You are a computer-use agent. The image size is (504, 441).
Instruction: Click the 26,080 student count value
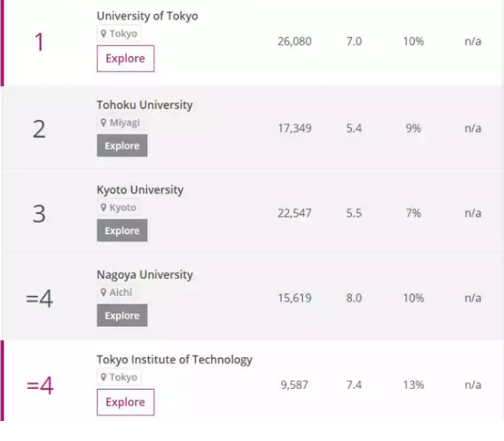pyautogui.click(x=294, y=41)
